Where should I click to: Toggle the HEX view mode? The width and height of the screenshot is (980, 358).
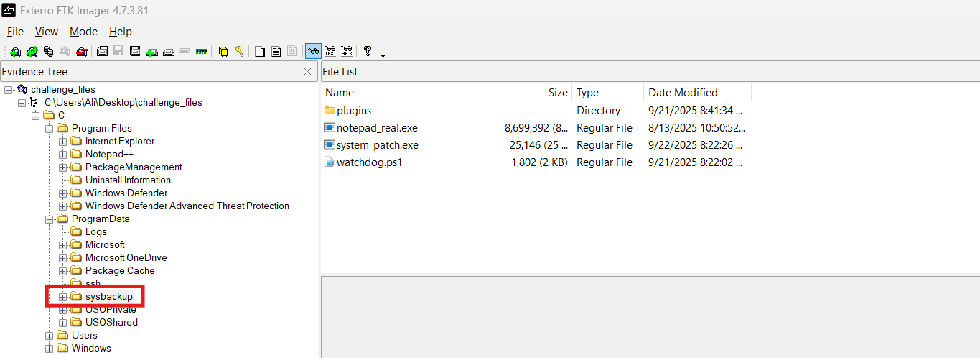tap(347, 51)
